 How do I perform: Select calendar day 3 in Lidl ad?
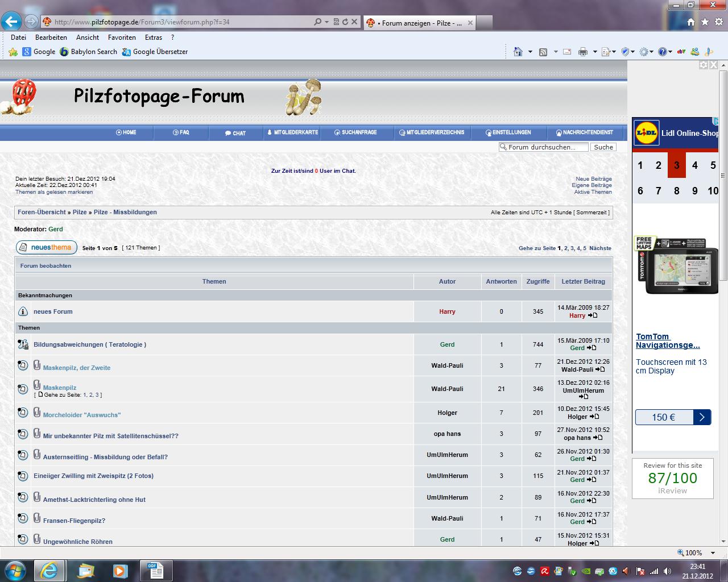[x=676, y=165]
